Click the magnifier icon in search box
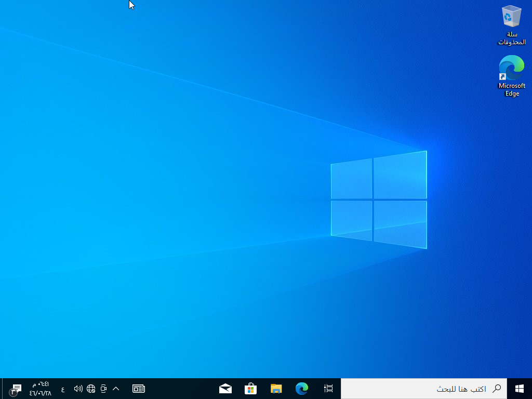The width and height of the screenshot is (532, 399). [497, 388]
